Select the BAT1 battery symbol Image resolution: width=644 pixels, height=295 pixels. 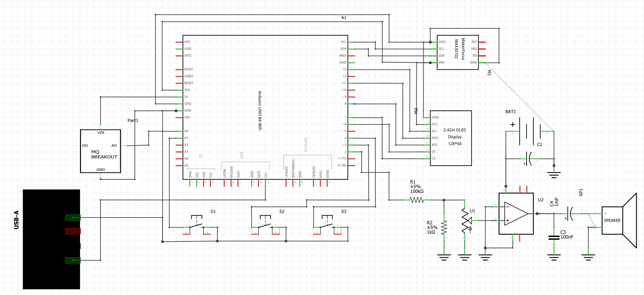point(530,131)
